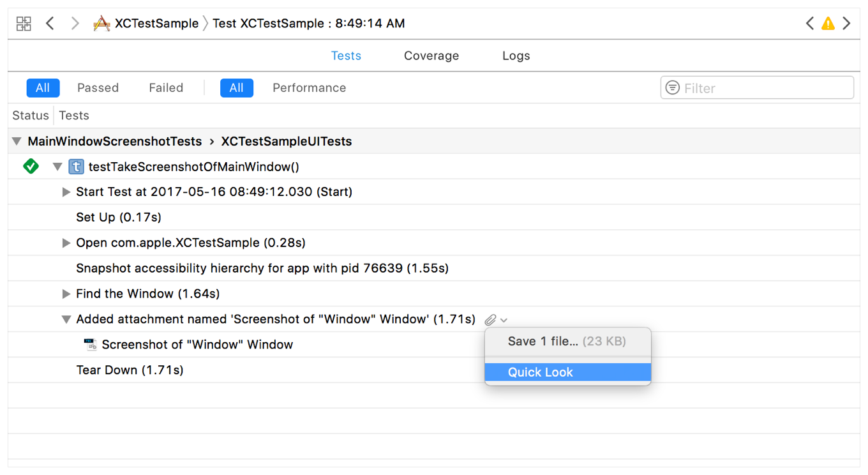The image size is (868, 475).
Task: Filter by Performance tests
Action: click(309, 88)
